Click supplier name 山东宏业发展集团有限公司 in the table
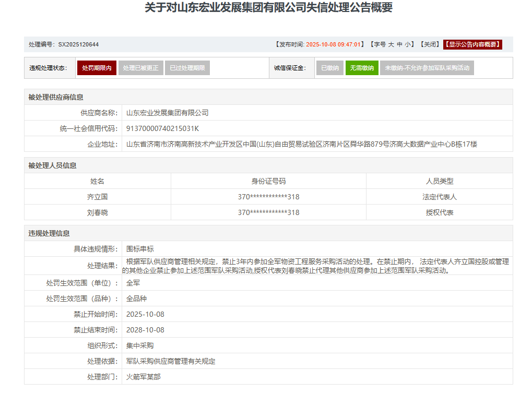Screen dimensions: 532x394 [167, 113]
